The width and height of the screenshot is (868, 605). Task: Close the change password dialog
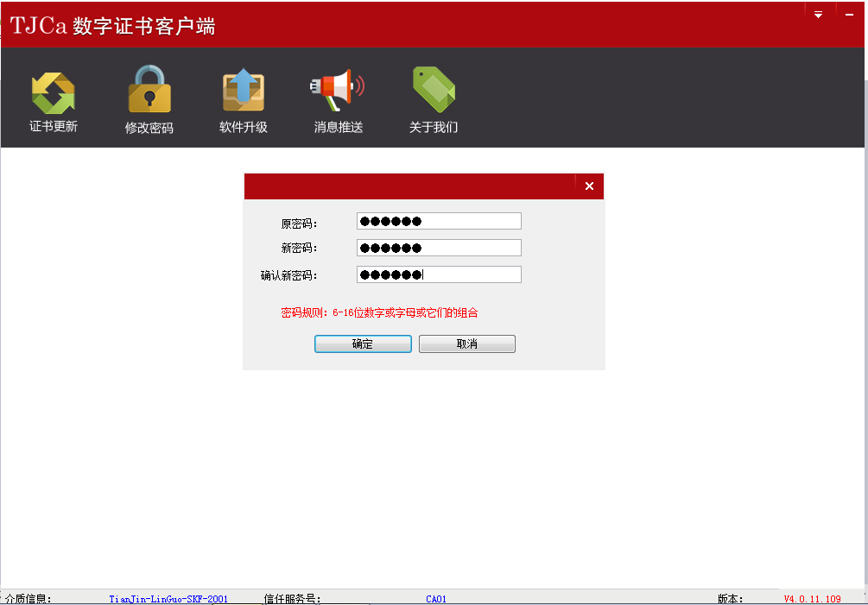[x=589, y=186]
